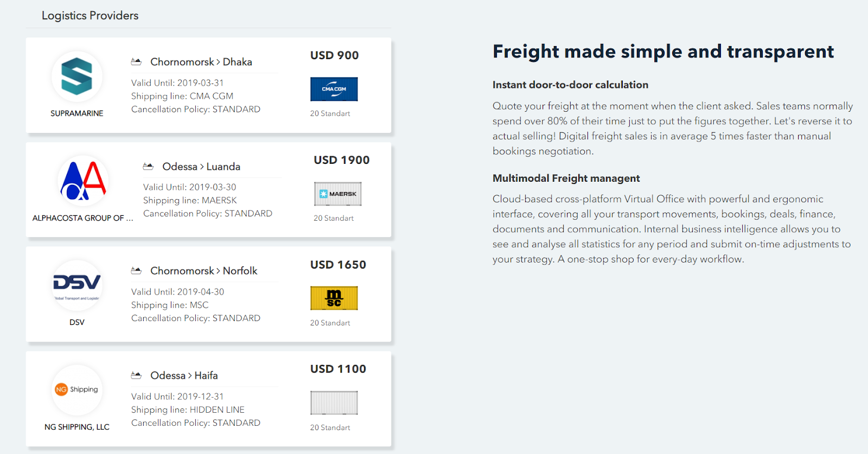
Task: Click the Supramarine company logo
Action: click(76, 77)
